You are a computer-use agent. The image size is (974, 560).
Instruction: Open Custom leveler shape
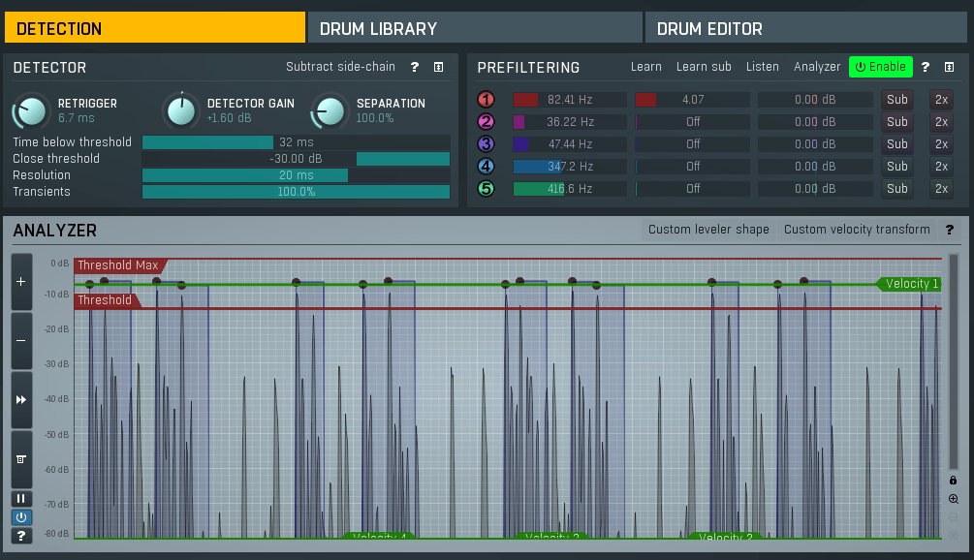click(x=708, y=230)
